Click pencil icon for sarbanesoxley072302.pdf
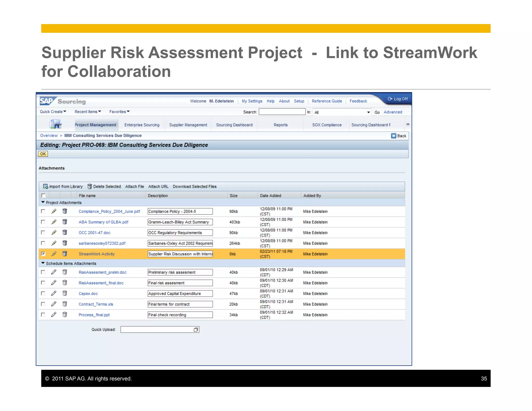Screen dimensions: 532x411 coord(54,243)
